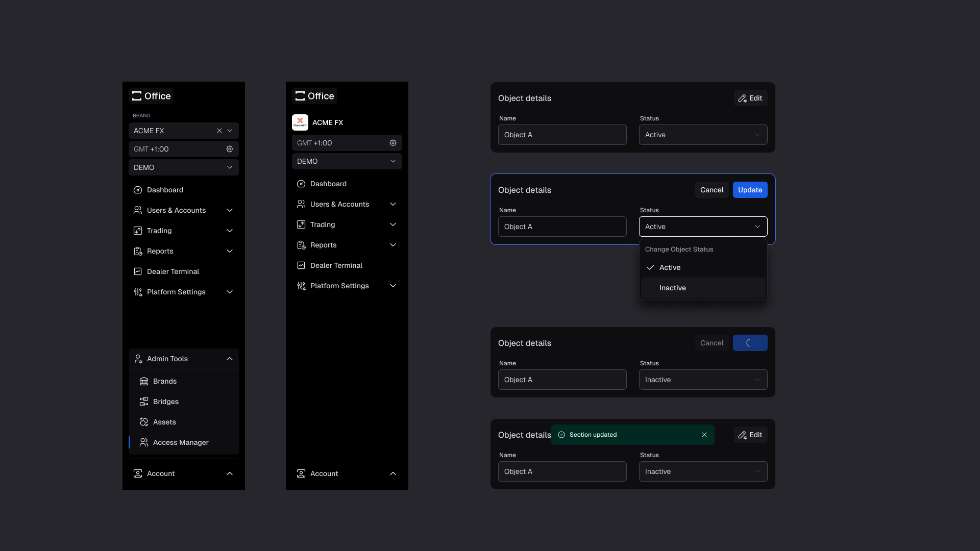Dismiss the Section updated notification
Image resolution: width=980 pixels, height=551 pixels.
[704, 435]
